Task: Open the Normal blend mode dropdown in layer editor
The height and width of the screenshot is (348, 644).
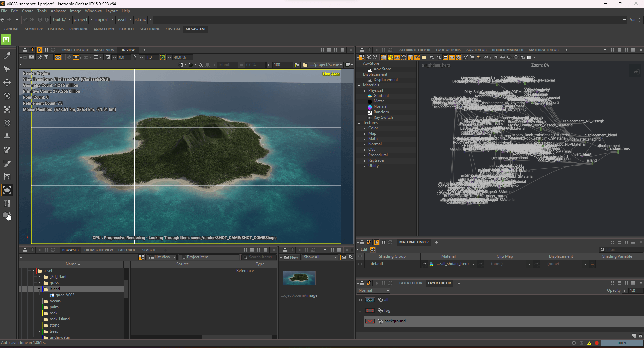Action: 373,291
